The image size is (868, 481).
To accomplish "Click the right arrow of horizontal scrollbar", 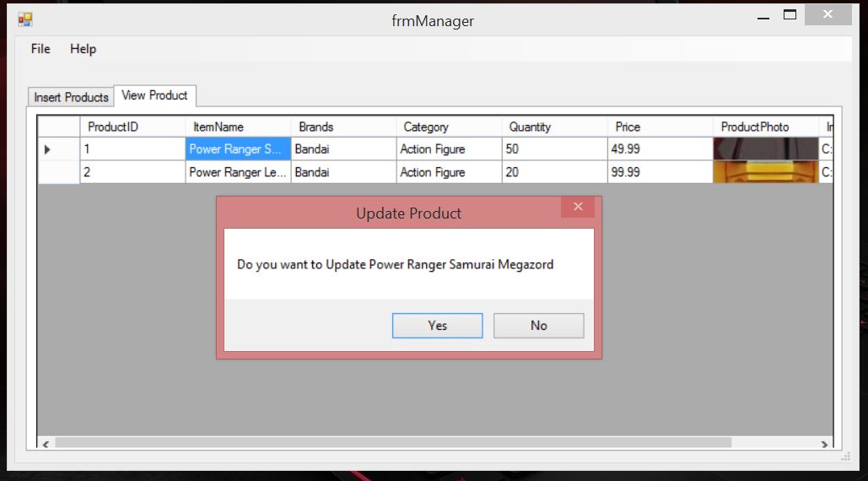I will point(825,443).
